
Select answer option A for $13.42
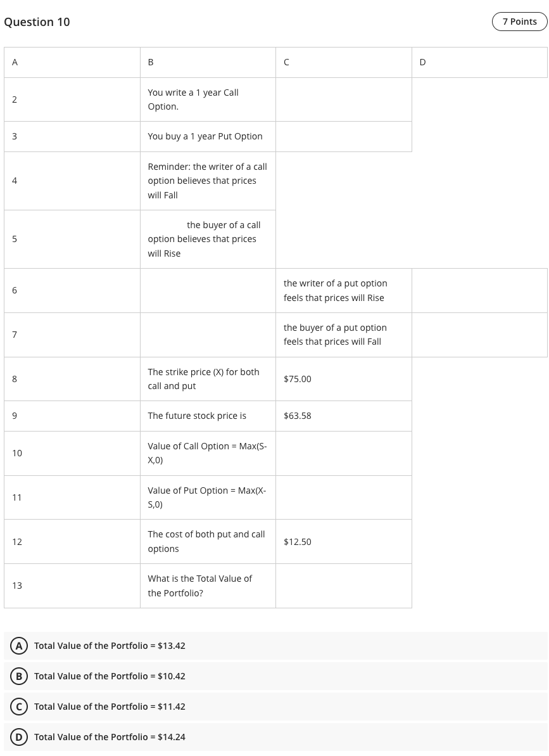click(x=19, y=646)
